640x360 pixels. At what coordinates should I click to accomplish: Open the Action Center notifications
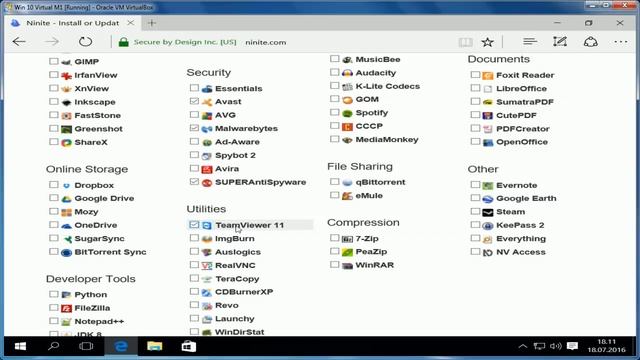coord(572,347)
